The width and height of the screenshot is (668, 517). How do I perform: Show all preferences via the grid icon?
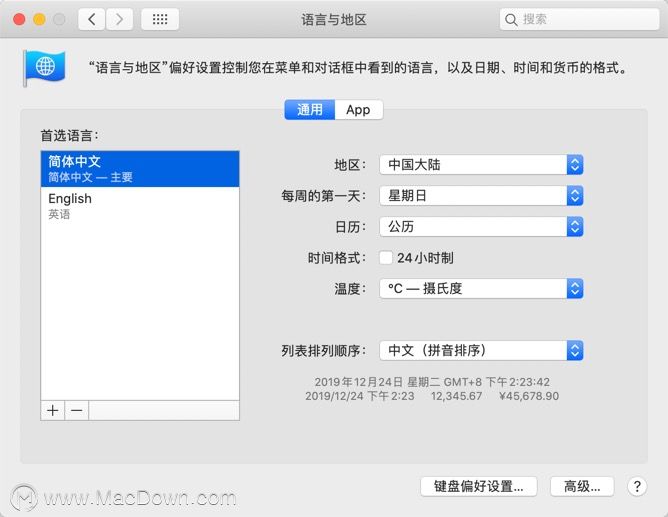(x=160, y=19)
